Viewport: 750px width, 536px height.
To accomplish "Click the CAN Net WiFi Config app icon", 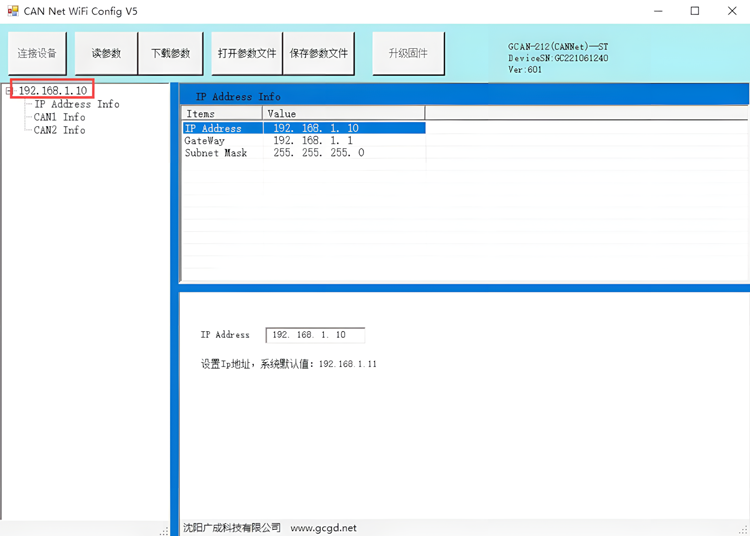I will [x=13, y=11].
